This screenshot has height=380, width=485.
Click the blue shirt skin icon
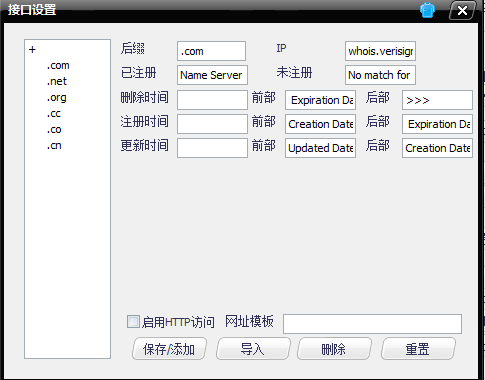(x=427, y=10)
